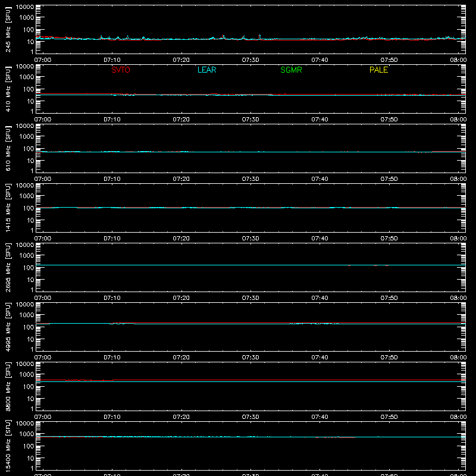Click 08:00 tick label under 2695 MHz panel
The image size is (476, 476).
click(458, 298)
